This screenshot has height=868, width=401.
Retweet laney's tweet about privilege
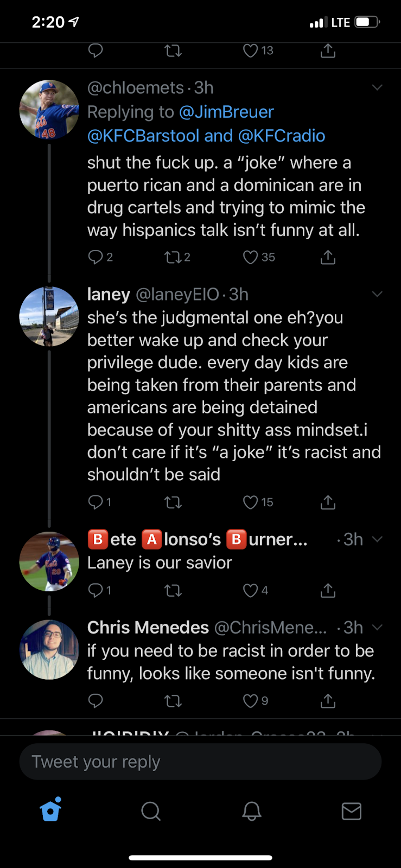tap(173, 502)
